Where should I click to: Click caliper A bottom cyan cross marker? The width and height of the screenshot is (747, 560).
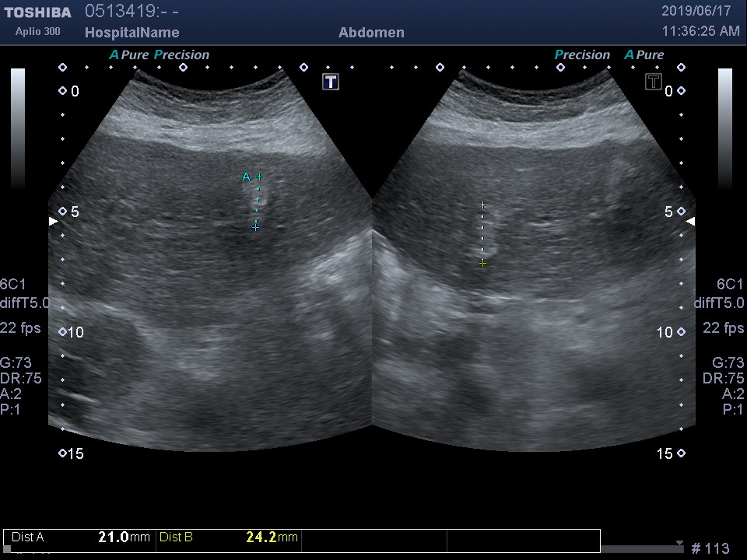[x=255, y=227]
